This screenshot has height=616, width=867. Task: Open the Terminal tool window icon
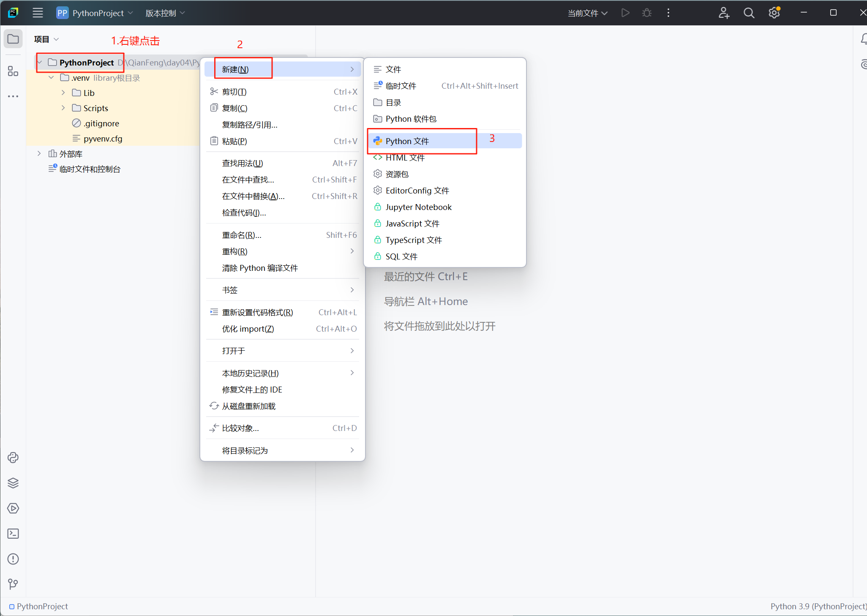click(x=13, y=534)
